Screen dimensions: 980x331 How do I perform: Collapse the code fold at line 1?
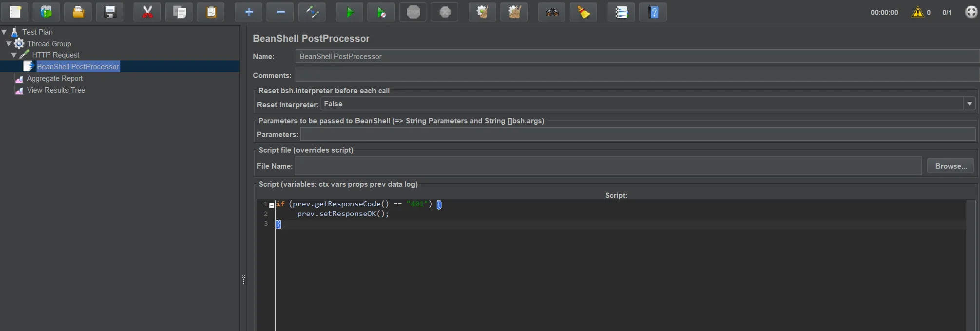pyautogui.click(x=271, y=205)
